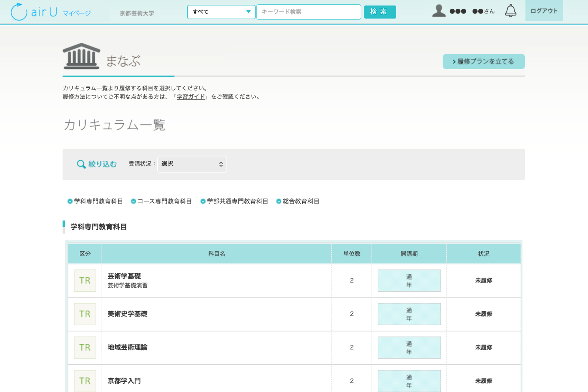Click the 芸術学基礎演習 subtitle text
The image size is (588, 392).
[127, 285]
